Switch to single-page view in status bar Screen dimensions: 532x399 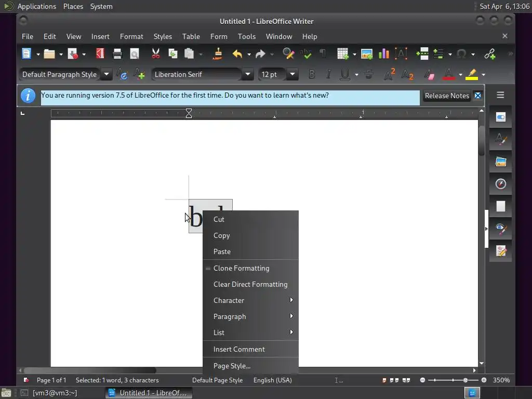[x=384, y=380]
